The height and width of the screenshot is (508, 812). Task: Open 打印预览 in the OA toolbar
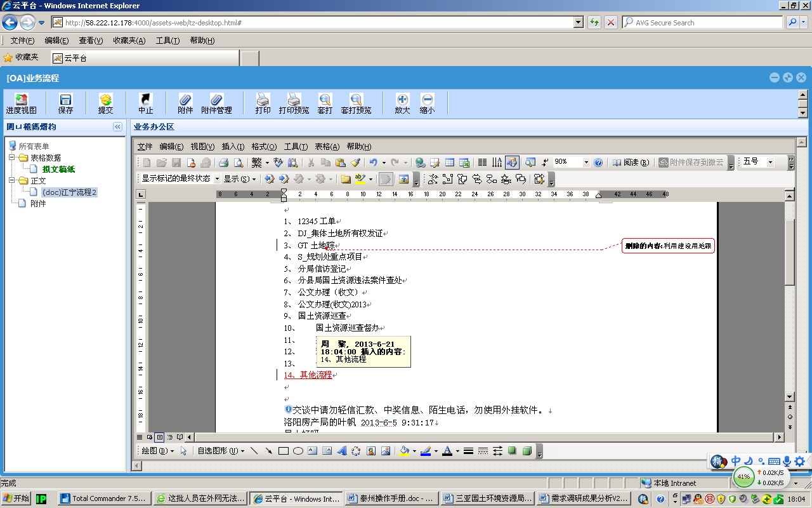tap(294, 104)
